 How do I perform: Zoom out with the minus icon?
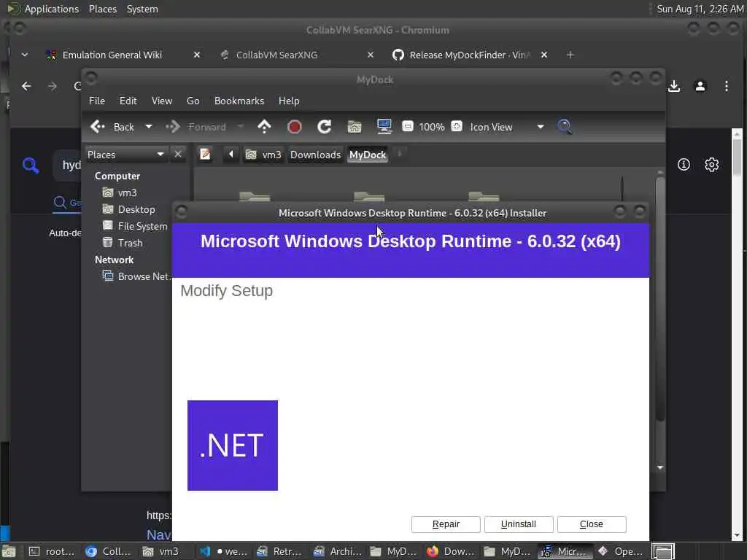click(x=407, y=126)
